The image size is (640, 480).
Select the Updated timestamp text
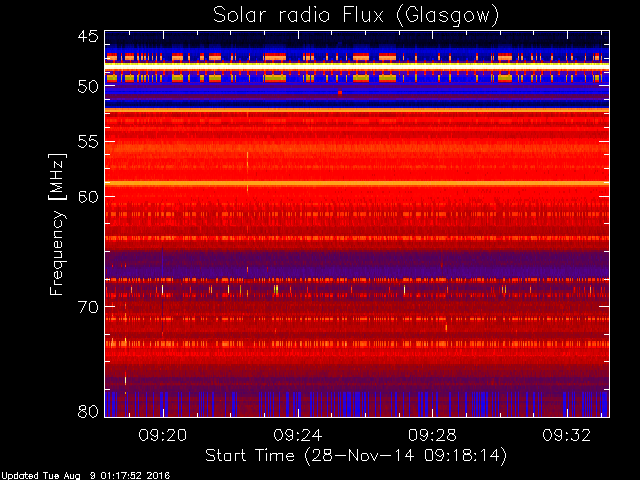[85, 475]
